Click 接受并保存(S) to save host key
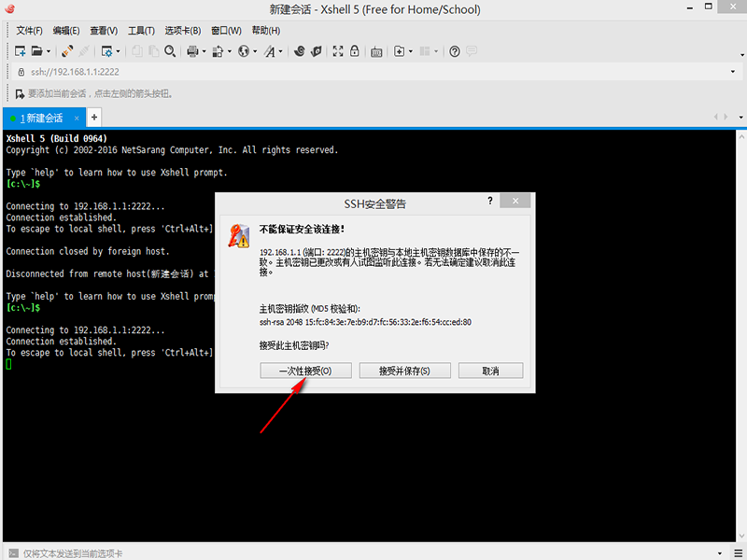The width and height of the screenshot is (747, 560). (404, 371)
